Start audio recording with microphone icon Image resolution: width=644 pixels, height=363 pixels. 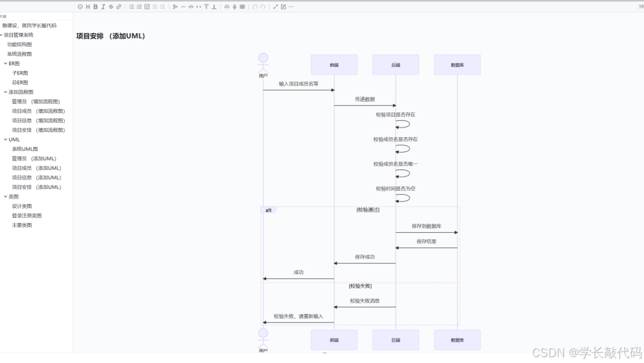[234, 7]
